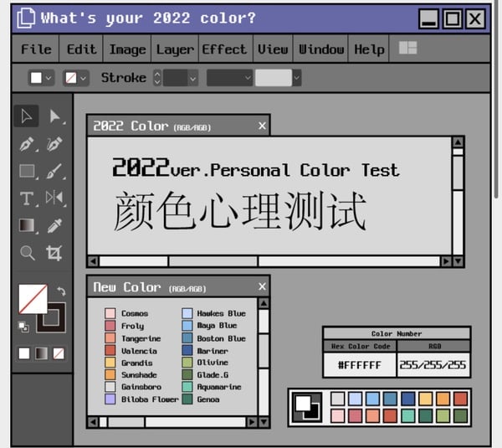Viewport: 502px width, 448px height.
Task: Select the Type tool
Action: click(27, 198)
